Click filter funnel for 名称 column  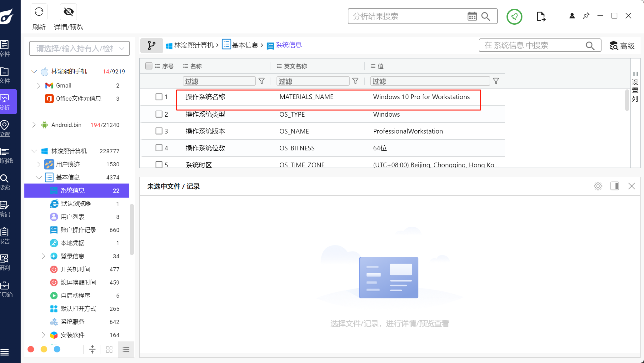(262, 81)
